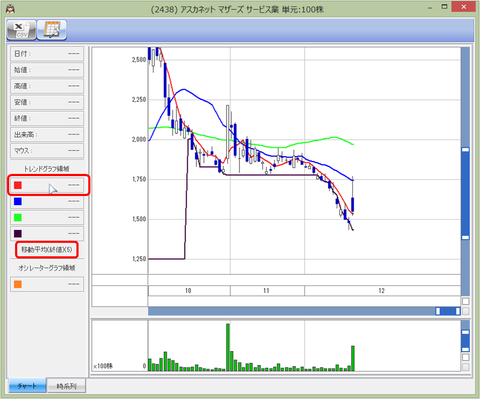The width and height of the screenshot is (480, 399).
Task: Toggle the upper checkbox beside volume chart
Action: [466, 357]
